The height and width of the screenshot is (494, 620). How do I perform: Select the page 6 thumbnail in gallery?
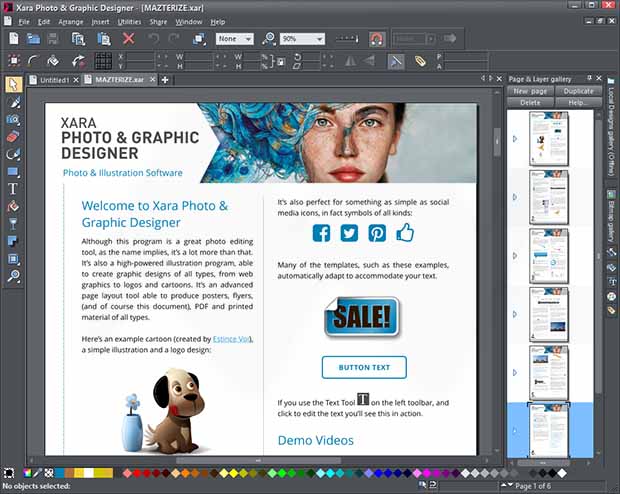click(549, 430)
